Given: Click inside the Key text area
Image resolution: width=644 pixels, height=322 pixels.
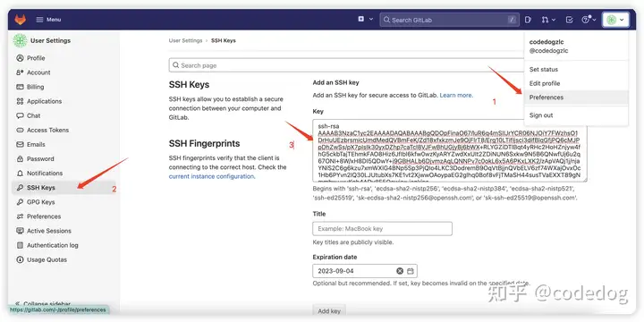Looking at the screenshot, I should [450, 150].
